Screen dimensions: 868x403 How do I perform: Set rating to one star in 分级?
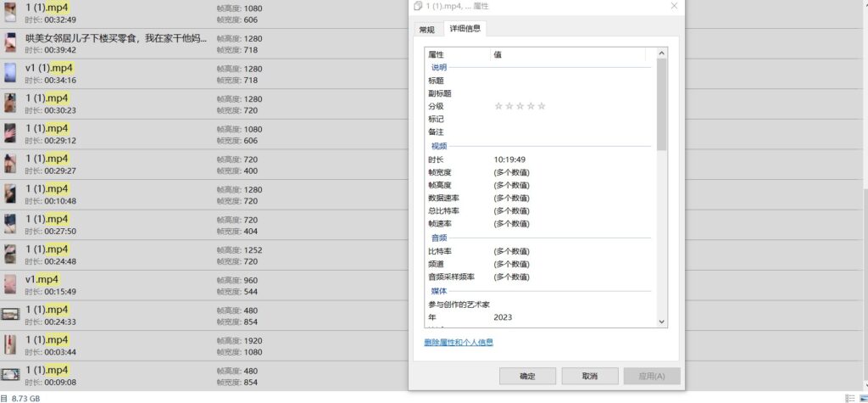pos(498,106)
